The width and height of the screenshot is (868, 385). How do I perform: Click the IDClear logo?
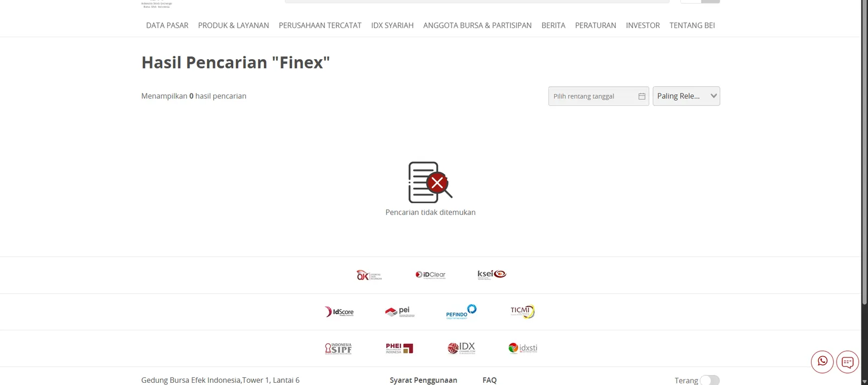tap(430, 275)
